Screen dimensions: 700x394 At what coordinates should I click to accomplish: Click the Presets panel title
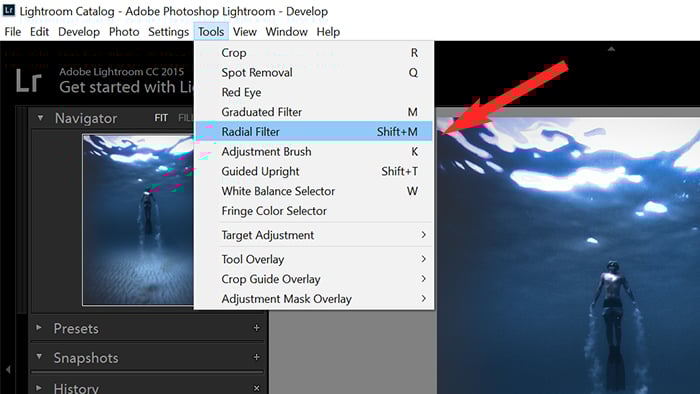76,329
